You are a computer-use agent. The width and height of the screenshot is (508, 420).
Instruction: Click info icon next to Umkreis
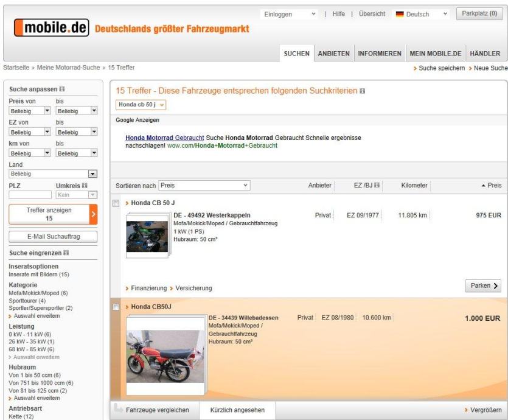85,186
